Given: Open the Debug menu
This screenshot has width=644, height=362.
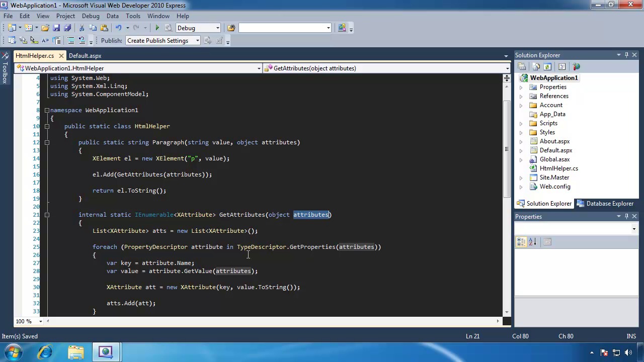Looking at the screenshot, I should (91, 16).
